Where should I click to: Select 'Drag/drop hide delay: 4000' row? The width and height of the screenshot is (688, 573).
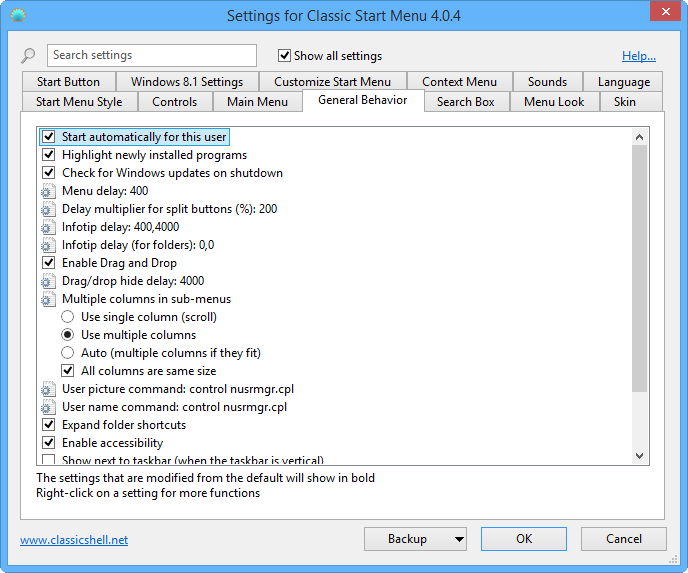point(133,281)
